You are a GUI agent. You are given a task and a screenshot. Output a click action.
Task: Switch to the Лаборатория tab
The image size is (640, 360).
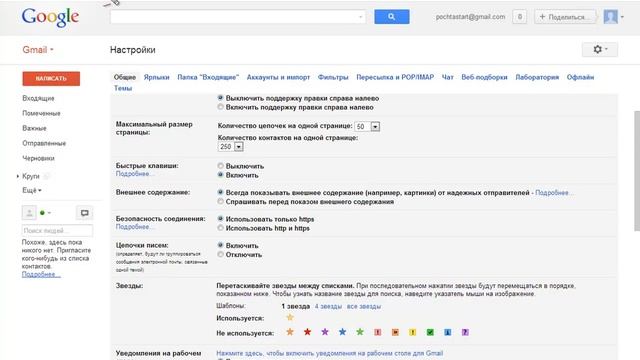(x=537, y=77)
